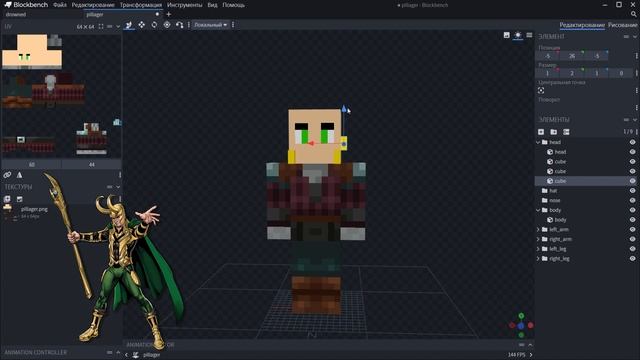Click the Add Cube icon in ЭЛЕМЕНТЫ panel
This screenshot has width=640, height=360.
click(x=541, y=132)
